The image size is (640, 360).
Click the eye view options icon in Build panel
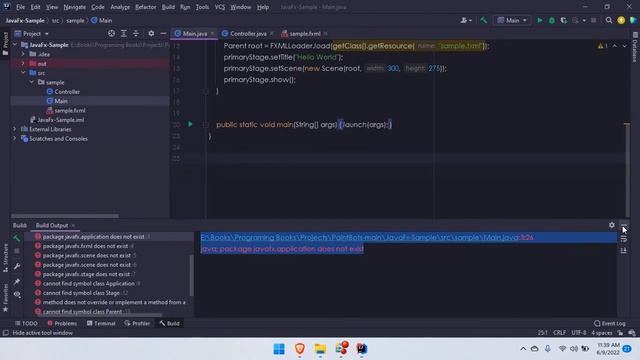pos(17,294)
